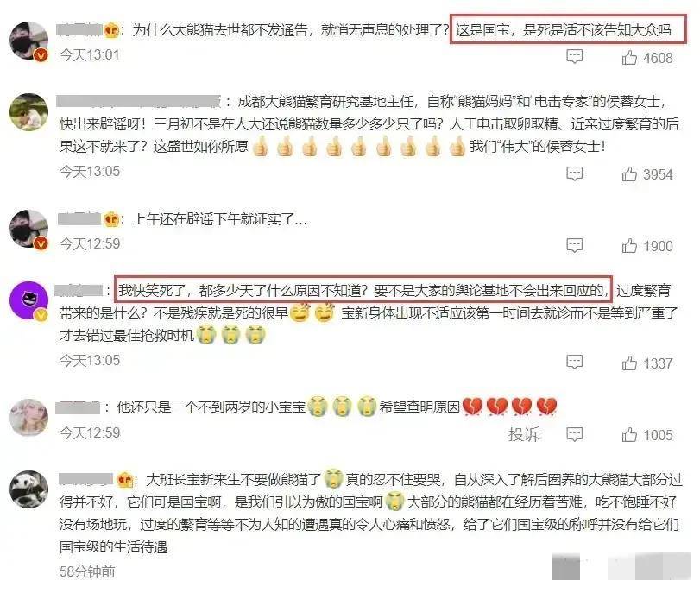The image size is (700, 593).
Task: Like the comment with 1900 likes
Action: click(x=629, y=246)
